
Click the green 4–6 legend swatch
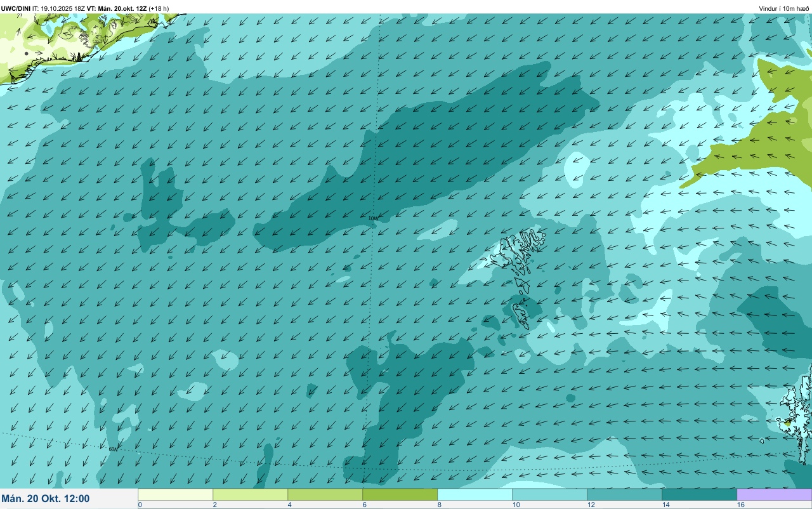coord(325,494)
